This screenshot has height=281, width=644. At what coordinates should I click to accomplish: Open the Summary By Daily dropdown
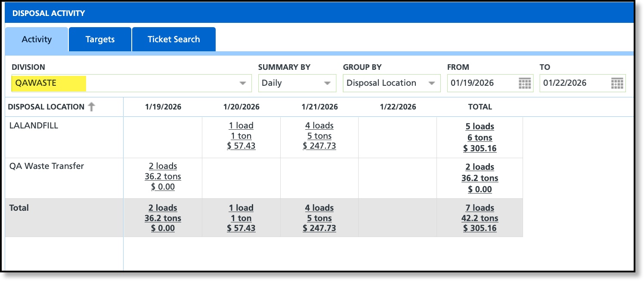(297, 83)
